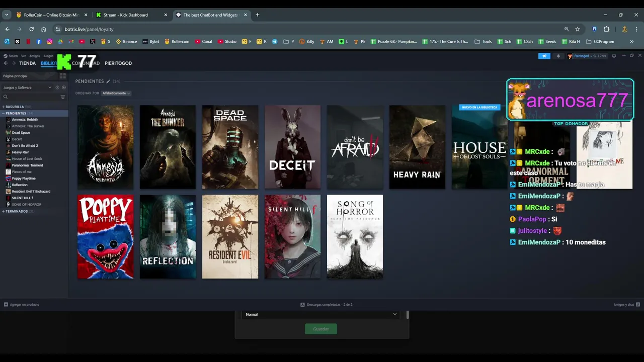Viewport: 644px width, 362px height.
Task: Click Agregar un producto
Action: point(21,305)
